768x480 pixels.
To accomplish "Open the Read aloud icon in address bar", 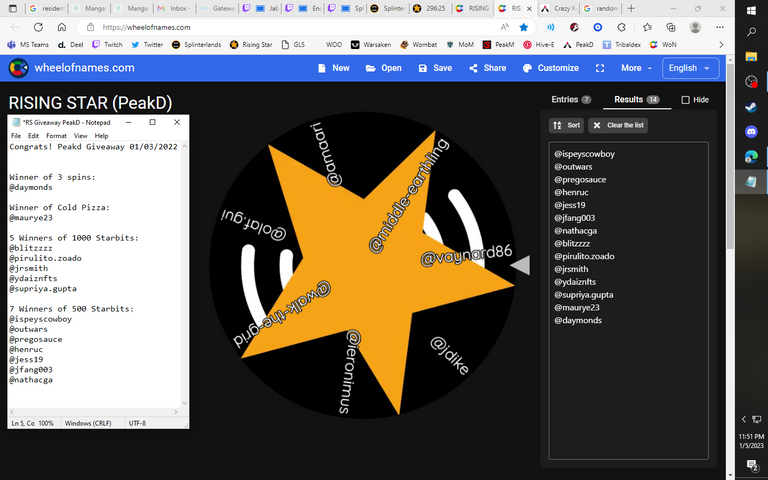I will 504,27.
